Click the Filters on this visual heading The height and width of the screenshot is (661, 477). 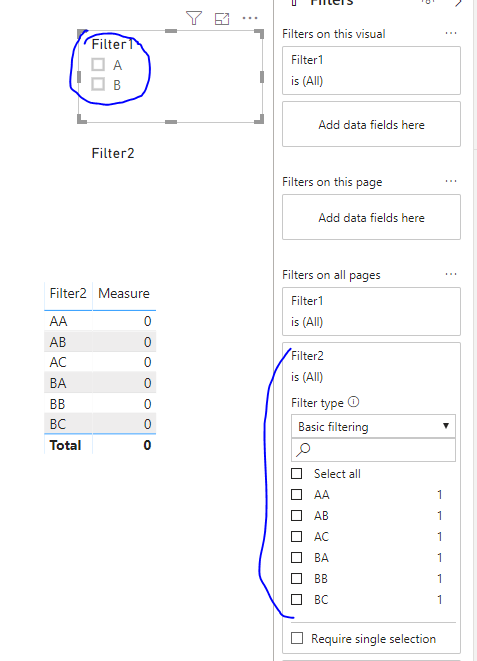click(334, 34)
